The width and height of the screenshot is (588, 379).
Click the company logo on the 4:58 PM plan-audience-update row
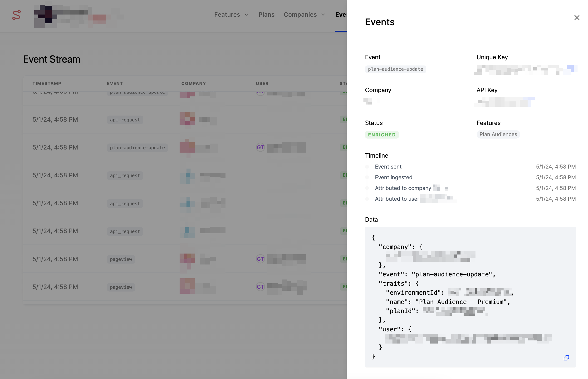click(x=187, y=147)
